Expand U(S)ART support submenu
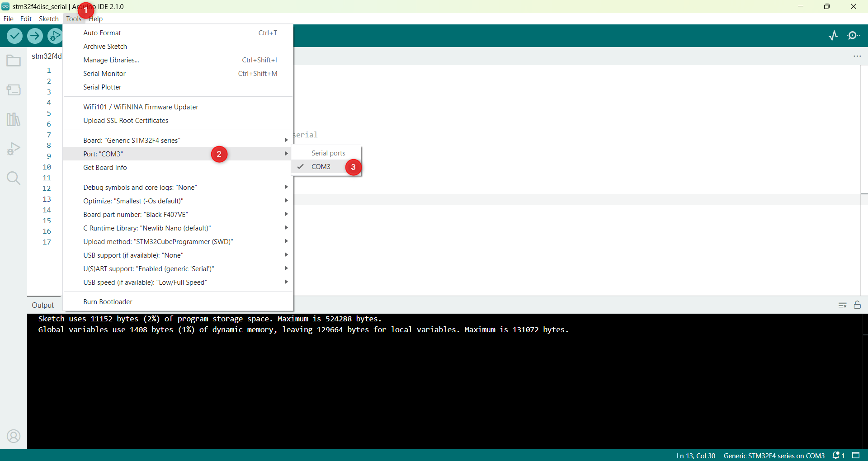This screenshot has width=868, height=461. [x=178, y=268]
